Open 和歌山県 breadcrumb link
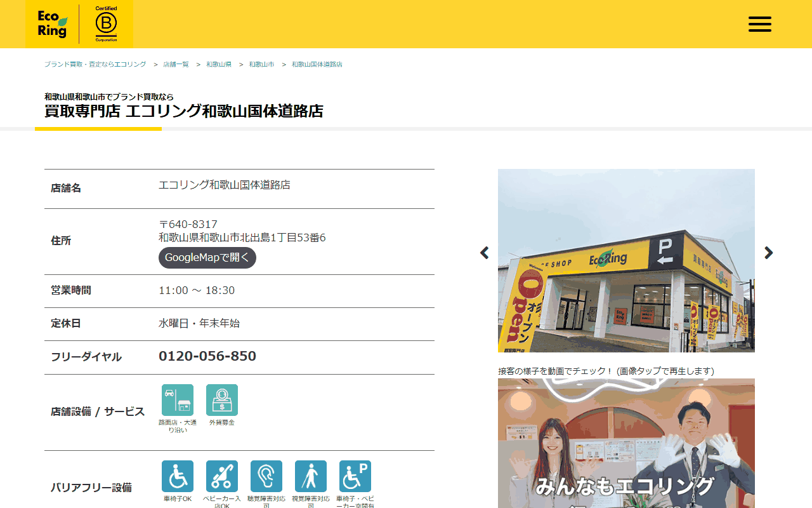This screenshot has width=812, height=508. pyautogui.click(x=219, y=65)
